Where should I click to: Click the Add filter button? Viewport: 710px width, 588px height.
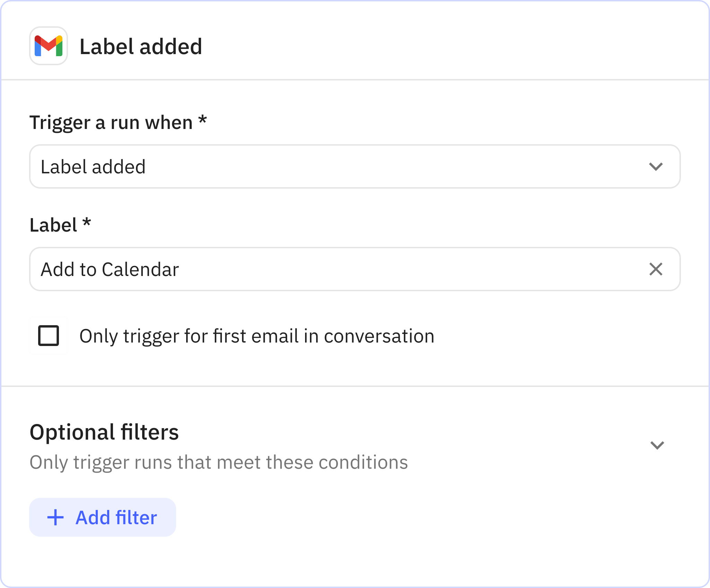tap(103, 517)
